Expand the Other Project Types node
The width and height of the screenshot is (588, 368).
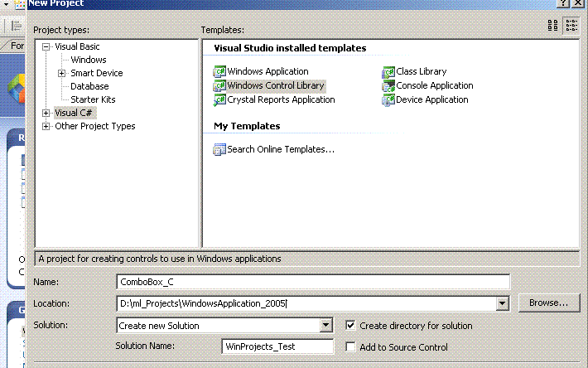[x=46, y=127]
